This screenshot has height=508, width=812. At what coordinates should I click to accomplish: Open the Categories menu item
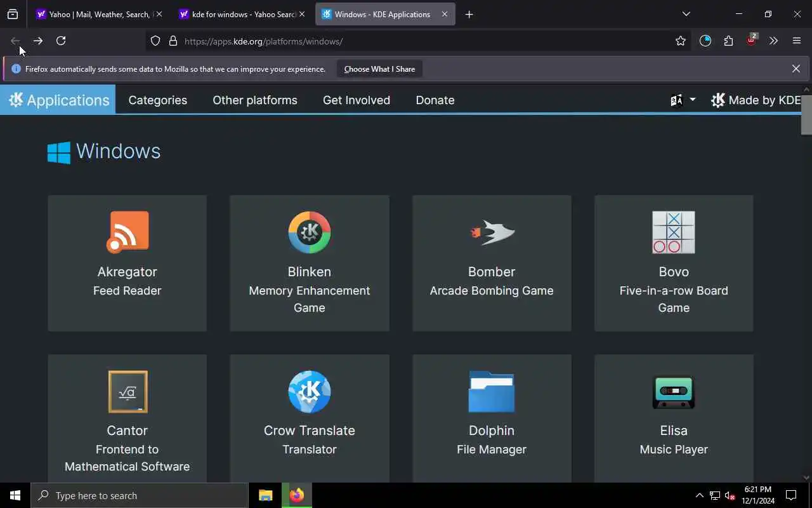pos(158,100)
